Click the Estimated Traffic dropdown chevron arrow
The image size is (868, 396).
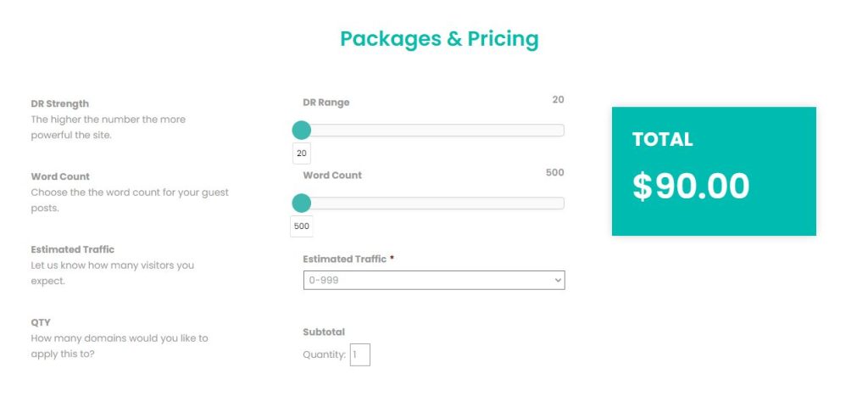tap(557, 280)
